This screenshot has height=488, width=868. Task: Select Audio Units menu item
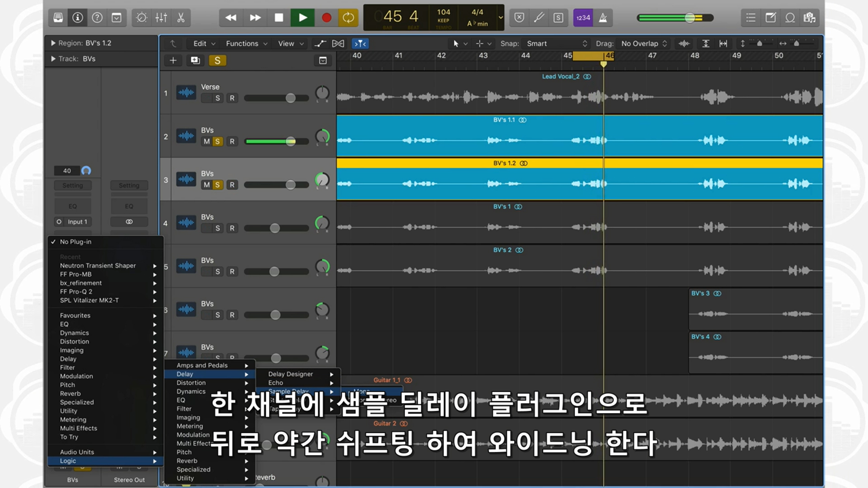tap(105, 452)
